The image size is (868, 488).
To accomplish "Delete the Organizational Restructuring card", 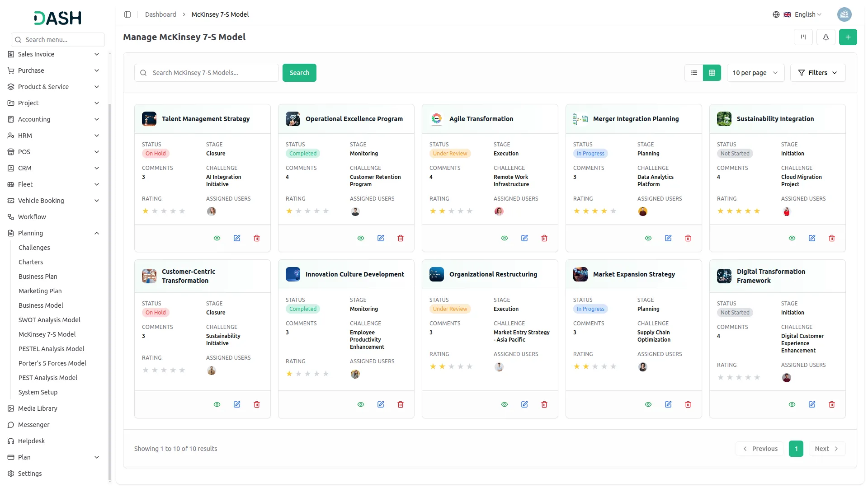I will [544, 404].
